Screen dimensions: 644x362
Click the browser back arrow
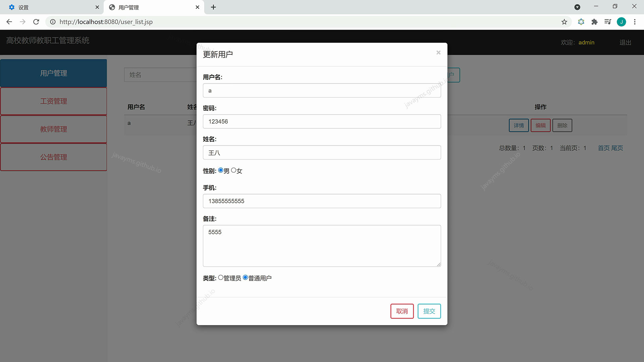pyautogui.click(x=9, y=22)
